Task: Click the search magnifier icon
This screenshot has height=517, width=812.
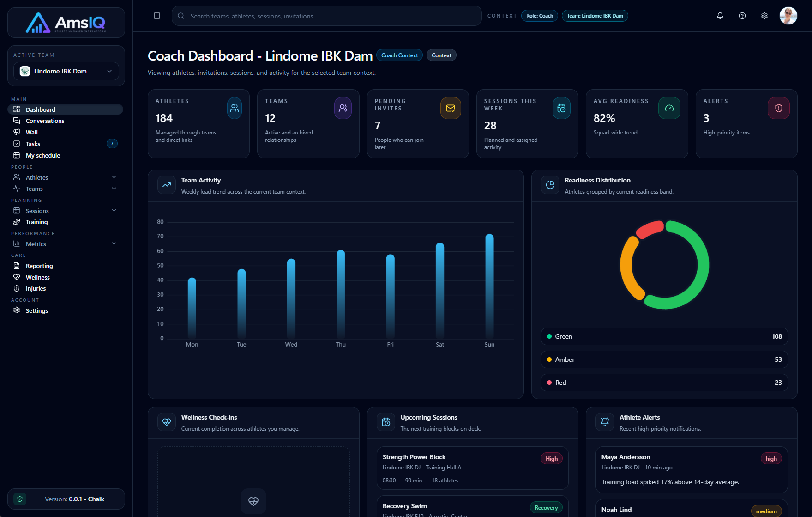Action: pos(181,16)
